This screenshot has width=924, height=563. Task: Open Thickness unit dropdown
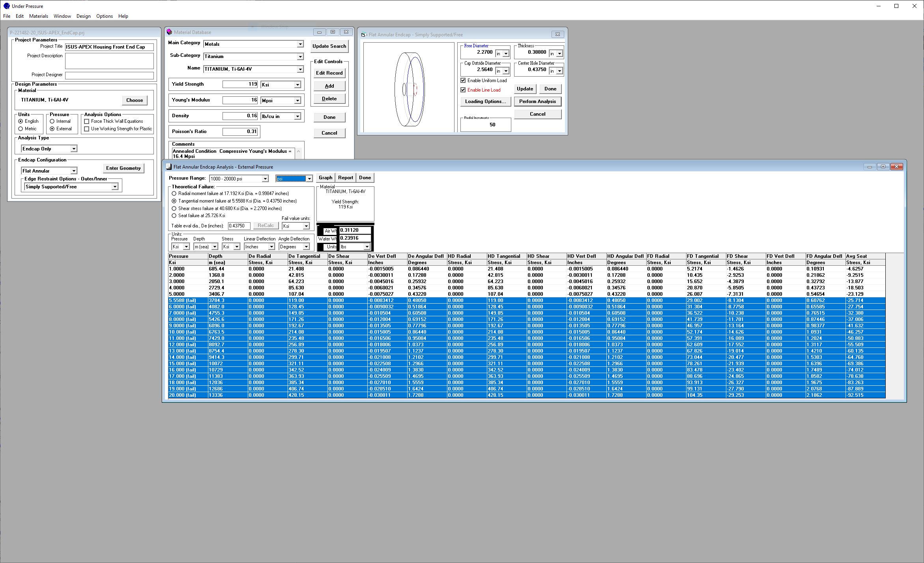pos(559,53)
